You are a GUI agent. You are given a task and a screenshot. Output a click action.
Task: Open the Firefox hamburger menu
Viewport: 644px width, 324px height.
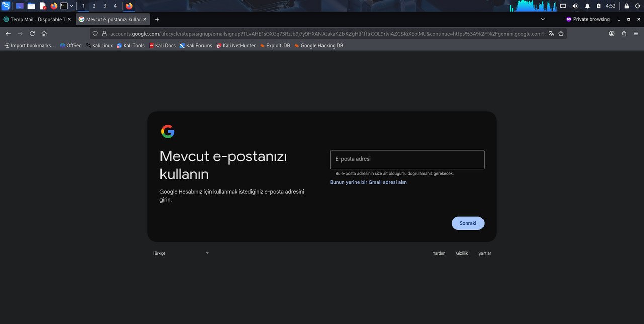point(636,34)
